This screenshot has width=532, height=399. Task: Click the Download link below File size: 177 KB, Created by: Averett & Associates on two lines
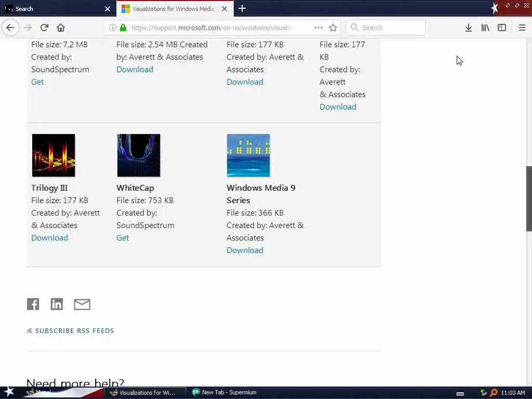tap(245, 82)
